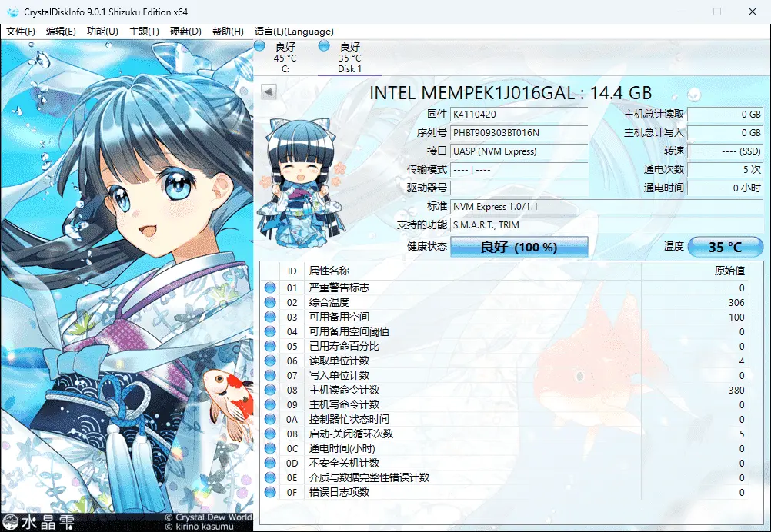Click the 良好 (100%) health status bar
Image resolution: width=771 pixels, height=532 pixels.
[520, 247]
